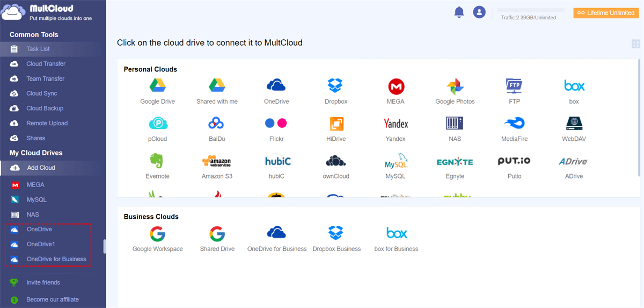The image size is (644, 308).
Task: Connect MySQL from Personal Clouds grid
Action: point(396,166)
